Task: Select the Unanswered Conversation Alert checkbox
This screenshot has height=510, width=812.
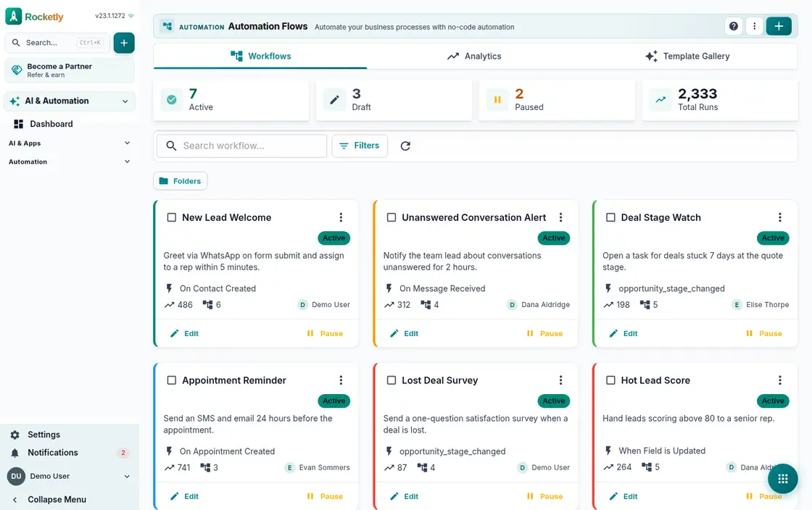Action: (391, 217)
